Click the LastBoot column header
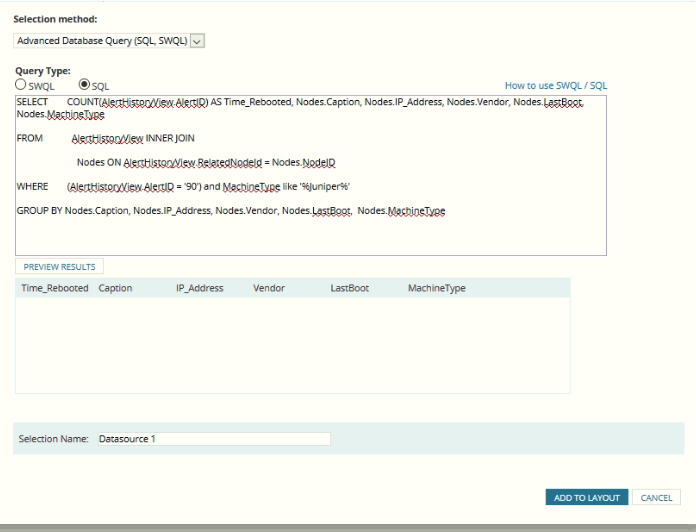This screenshot has height=532, width=696. (x=350, y=288)
